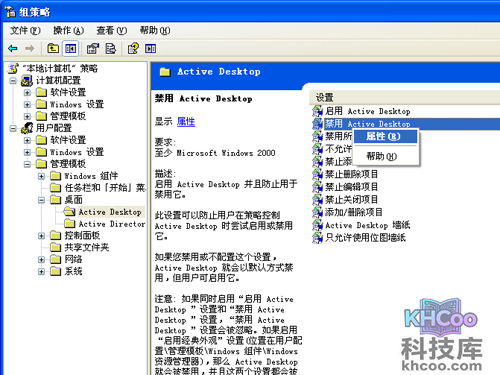Click the rightmost toolbar pane icon
Viewport: 500px width, 375px height.
tap(150, 49)
